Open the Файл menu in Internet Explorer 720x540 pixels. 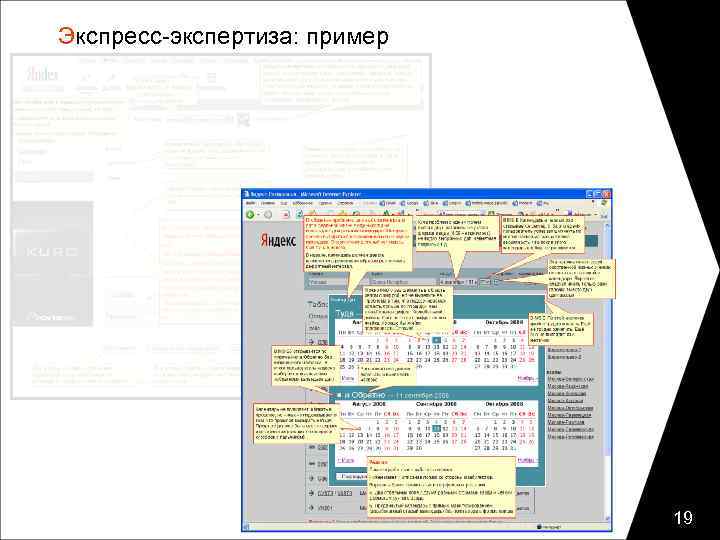pyautogui.click(x=251, y=203)
